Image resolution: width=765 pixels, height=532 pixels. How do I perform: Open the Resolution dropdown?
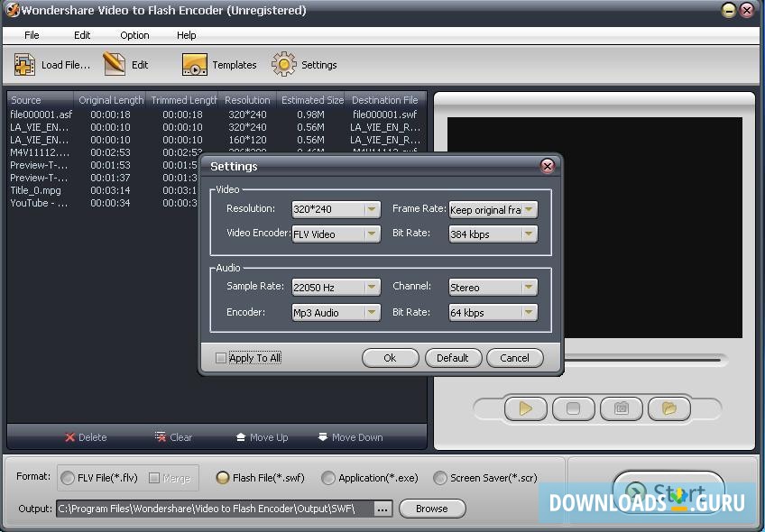click(336, 209)
